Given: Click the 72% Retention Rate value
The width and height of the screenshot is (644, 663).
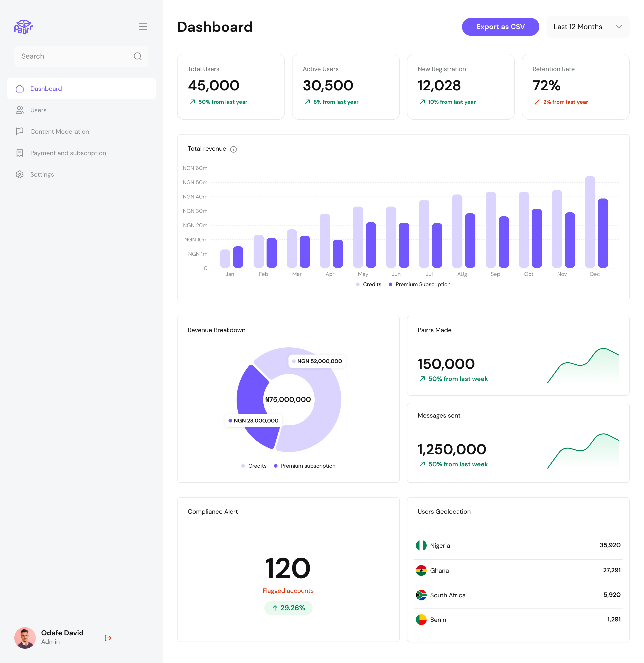Looking at the screenshot, I should point(546,85).
